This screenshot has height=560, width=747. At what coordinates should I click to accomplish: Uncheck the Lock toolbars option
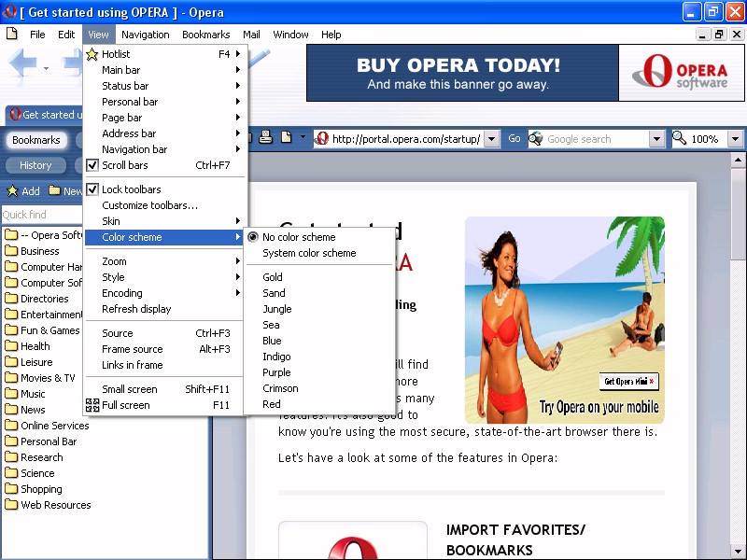pyautogui.click(x=131, y=189)
